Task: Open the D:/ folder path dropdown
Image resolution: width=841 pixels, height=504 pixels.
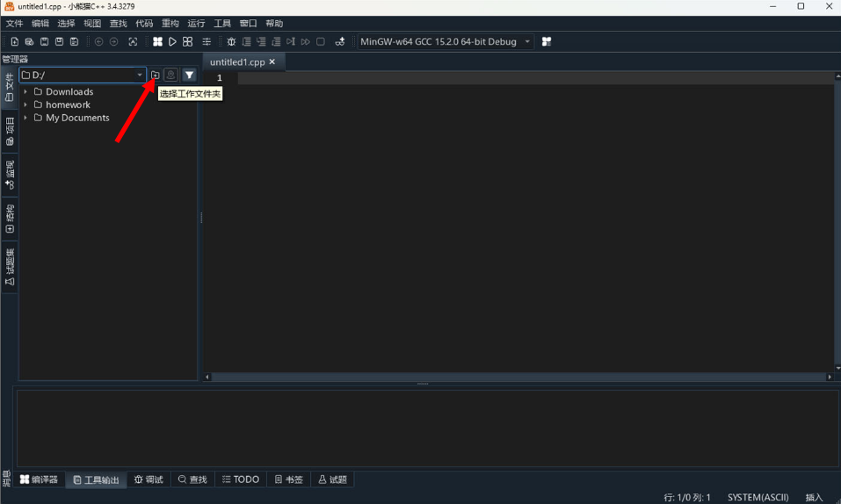Action: pyautogui.click(x=139, y=76)
